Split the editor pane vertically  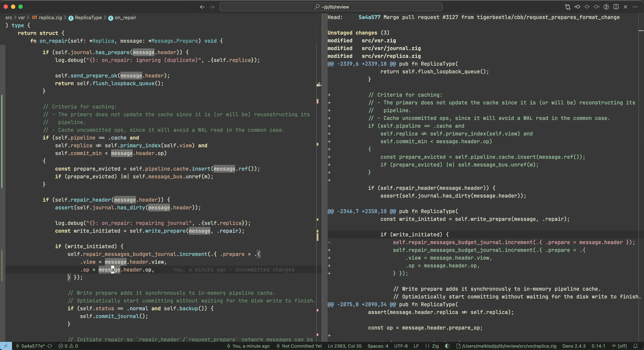(616, 7)
